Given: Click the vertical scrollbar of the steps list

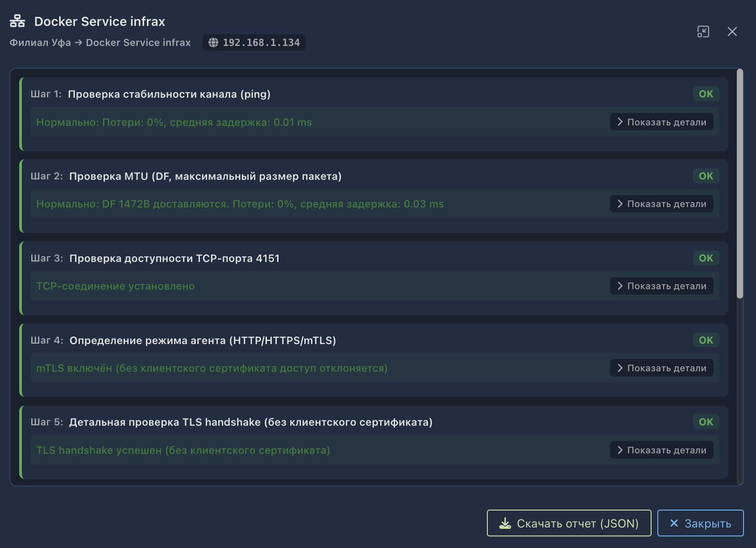Looking at the screenshot, I should pos(739,183).
